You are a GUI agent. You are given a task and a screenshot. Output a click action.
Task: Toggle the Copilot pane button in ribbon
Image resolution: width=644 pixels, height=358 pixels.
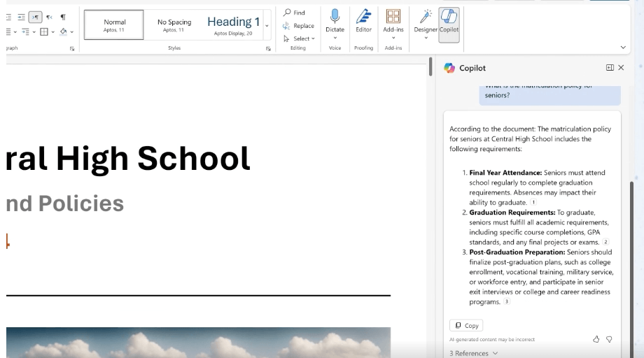[449, 21]
